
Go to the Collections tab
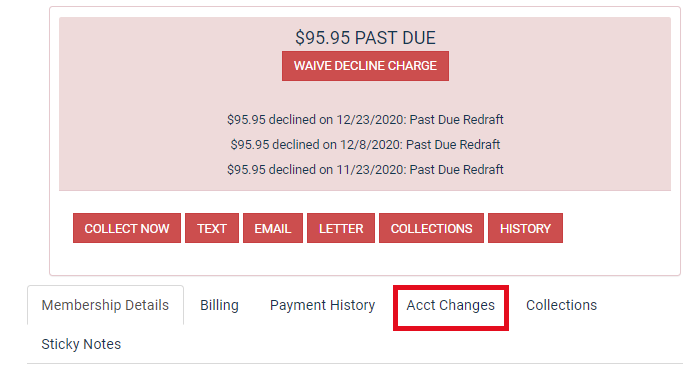click(561, 305)
